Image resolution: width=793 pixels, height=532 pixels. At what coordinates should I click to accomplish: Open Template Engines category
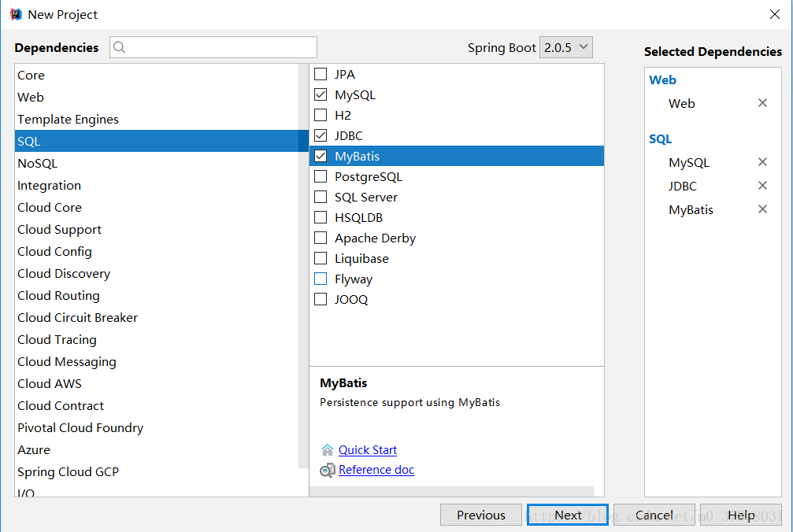pyautogui.click(x=157, y=120)
